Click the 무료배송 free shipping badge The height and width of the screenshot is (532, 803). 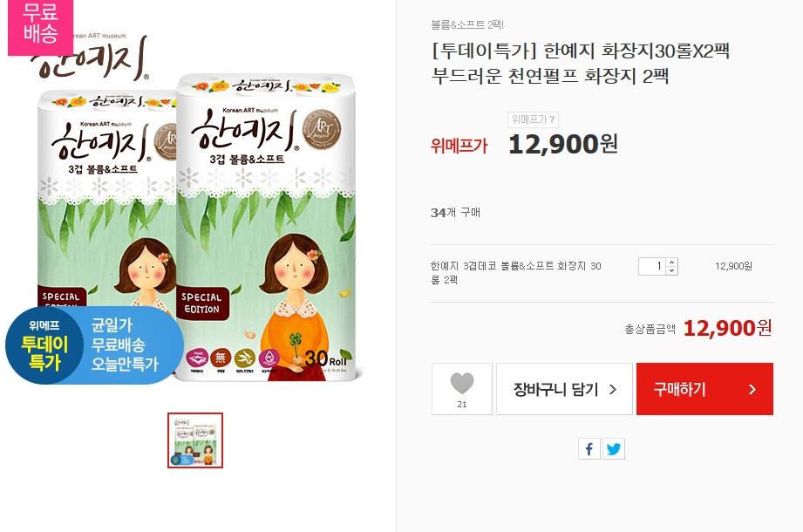coord(40,24)
